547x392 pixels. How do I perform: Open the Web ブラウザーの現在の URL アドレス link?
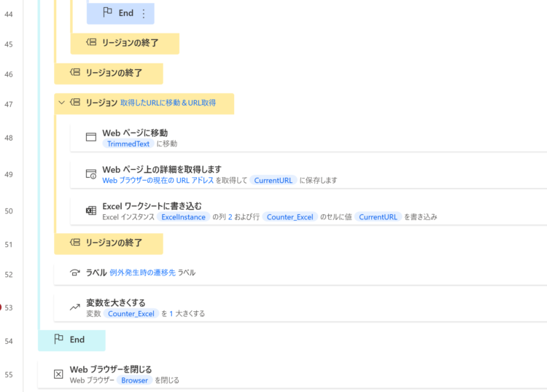click(x=158, y=181)
